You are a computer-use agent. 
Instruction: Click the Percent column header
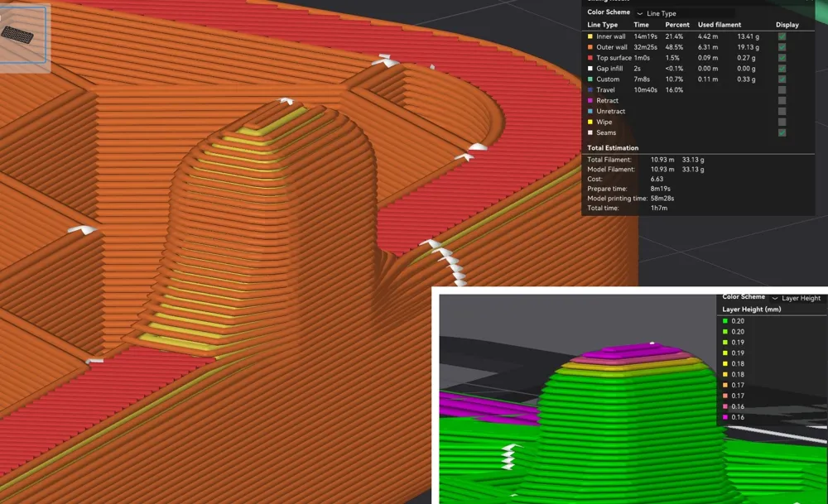tap(677, 25)
